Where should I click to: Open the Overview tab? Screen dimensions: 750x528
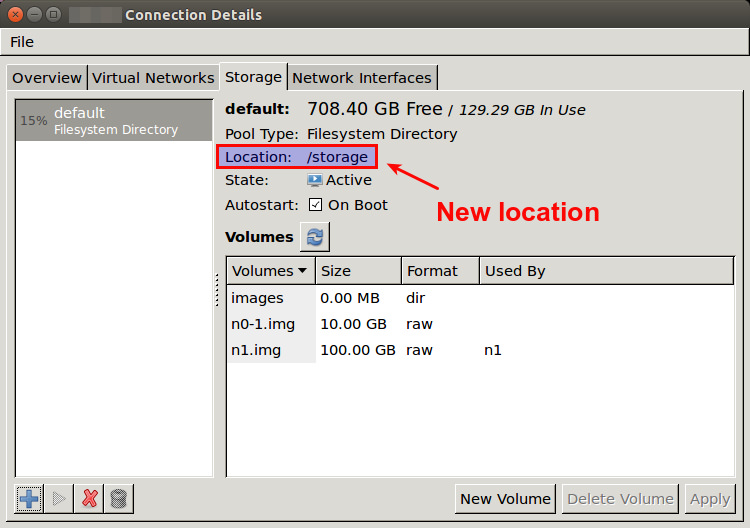47,78
